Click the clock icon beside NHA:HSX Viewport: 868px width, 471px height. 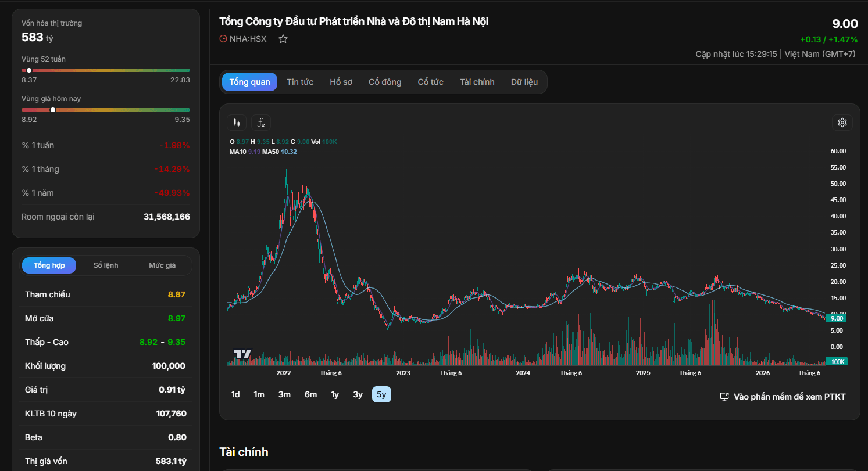click(223, 39)
